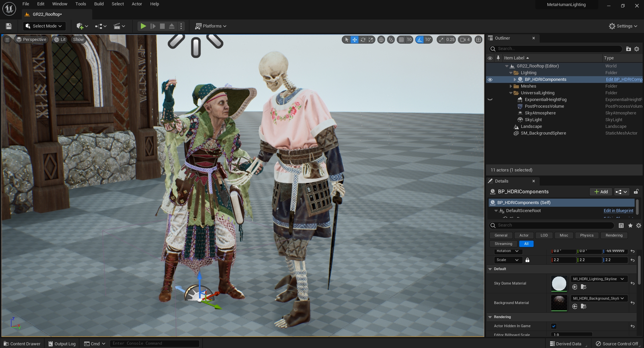Click the Eject button in toolbar
644x348 pixels.
pyautogui.click(x=171, y=26)
